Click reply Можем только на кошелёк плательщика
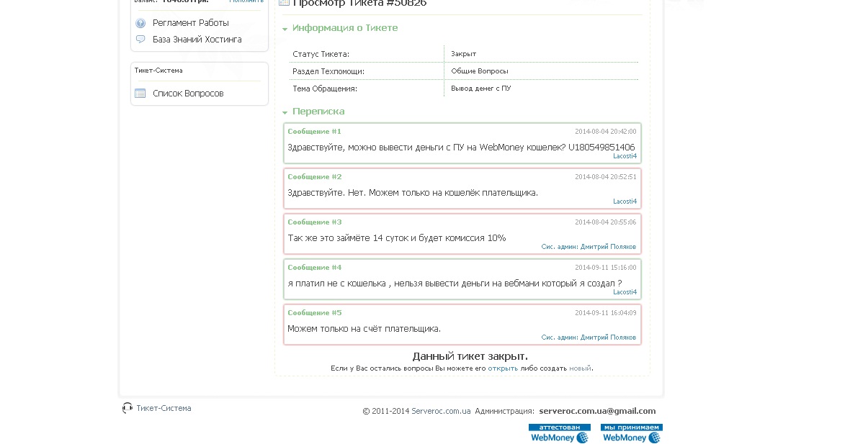 click(x=413, y=193)
